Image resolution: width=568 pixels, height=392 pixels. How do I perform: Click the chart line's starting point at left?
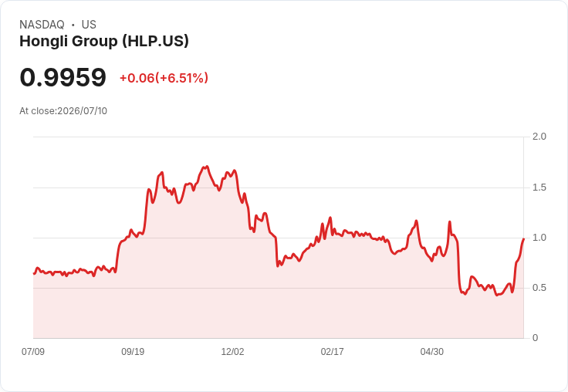click(x=34, y=273)
